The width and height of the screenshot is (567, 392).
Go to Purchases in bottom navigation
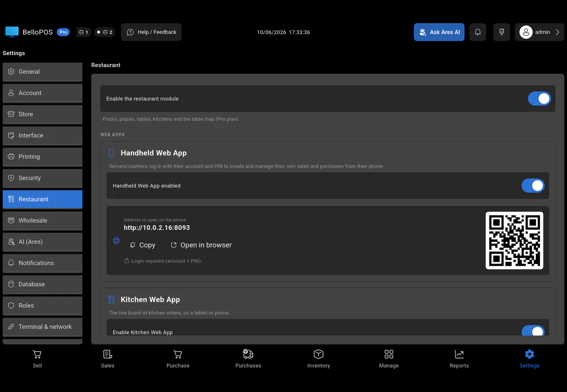[248, 360]
